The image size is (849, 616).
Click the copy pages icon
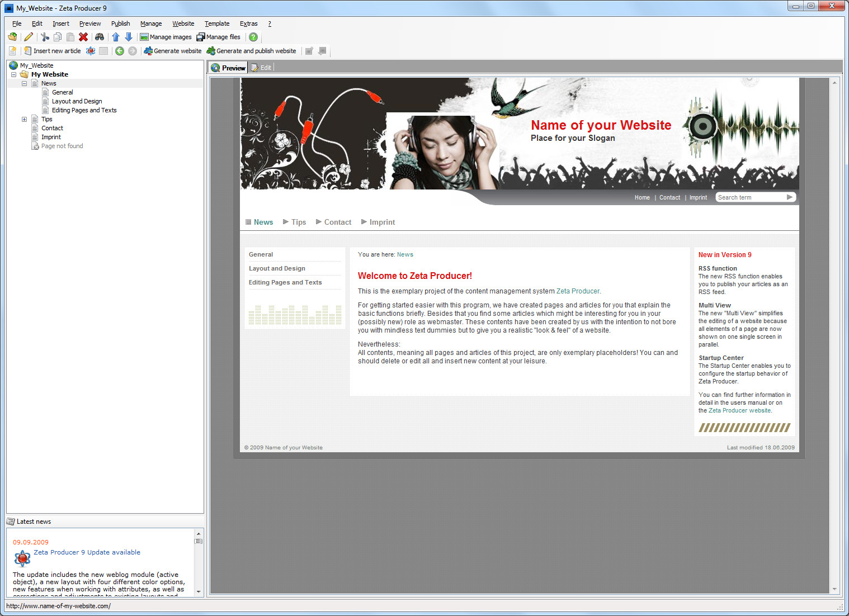pyautogui.click(x=58, y=37)
